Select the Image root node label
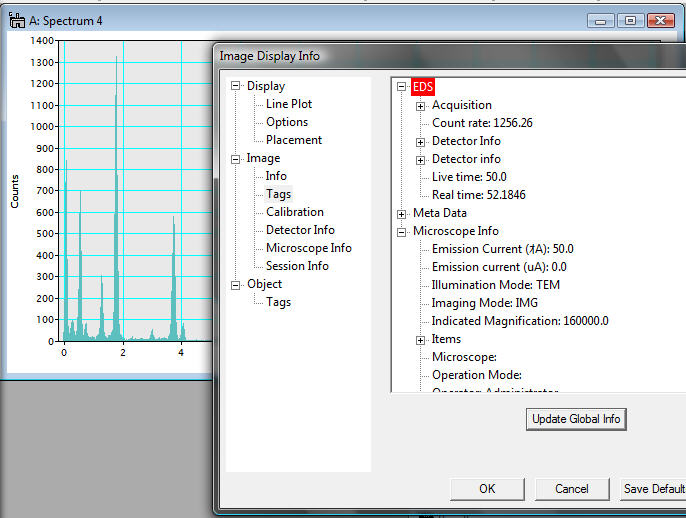This screenshot has width=686, height=518. (x=263, y=158)
